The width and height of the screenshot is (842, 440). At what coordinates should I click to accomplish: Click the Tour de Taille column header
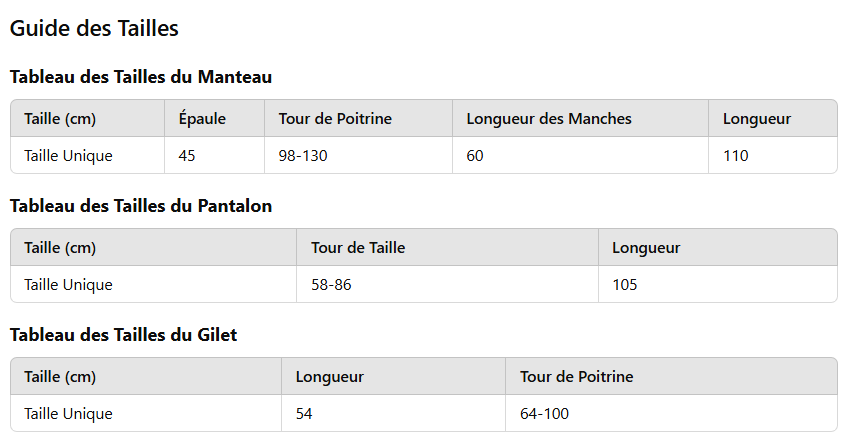[447, 247]
